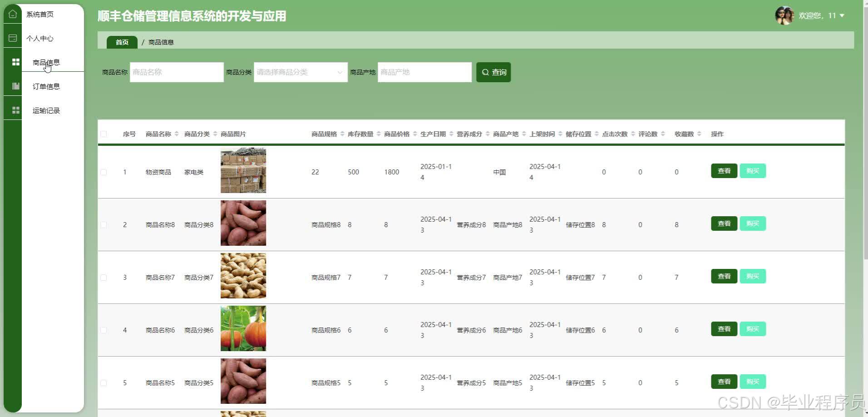The height and width of the screenshot is (417, 868).
Task: Sort by 储存位置 column arrows
Action: 597,134
